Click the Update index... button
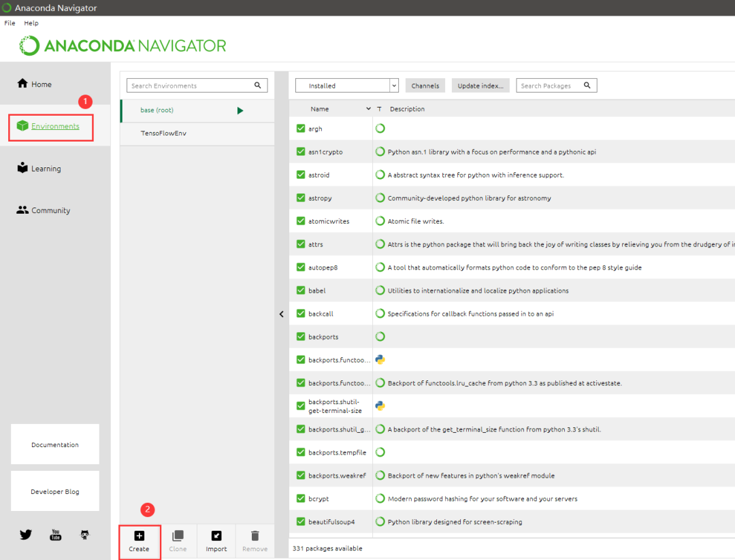Screen dimensions: 735x560 [480, 85]
